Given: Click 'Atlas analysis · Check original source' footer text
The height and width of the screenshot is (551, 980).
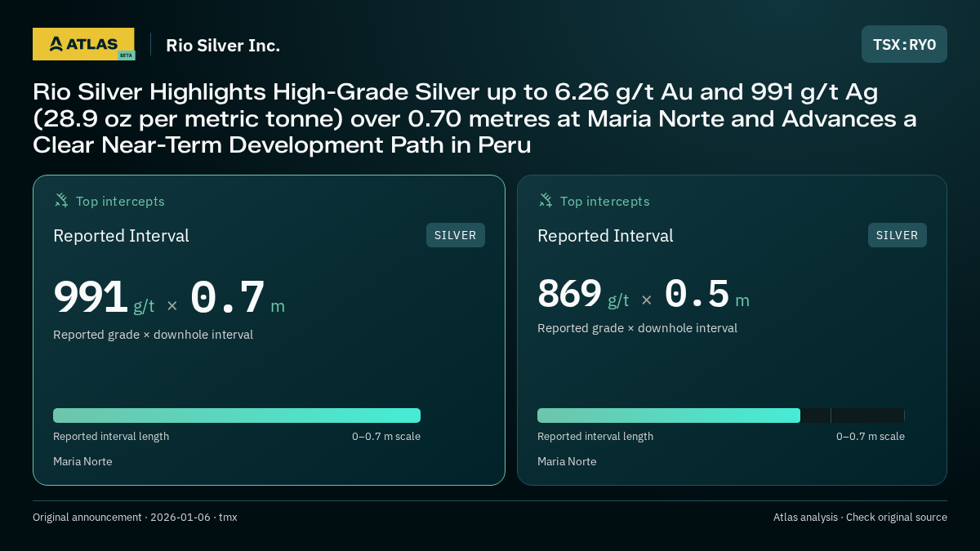Looking at the screenshot, I should [860, 518].
